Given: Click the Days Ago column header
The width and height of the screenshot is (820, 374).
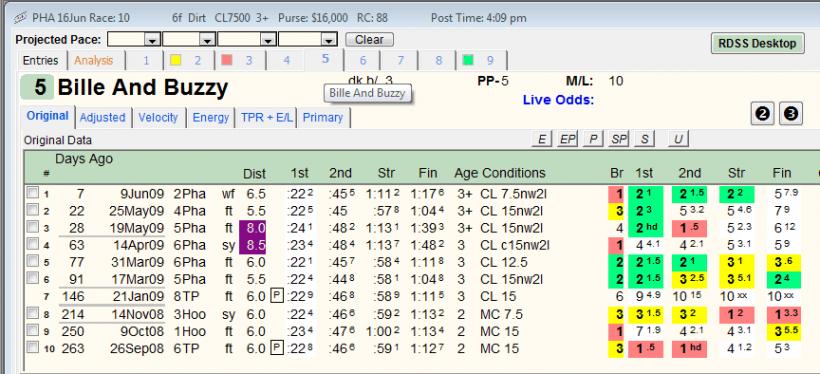Looking at the screenshot, I should pos(84,159).
